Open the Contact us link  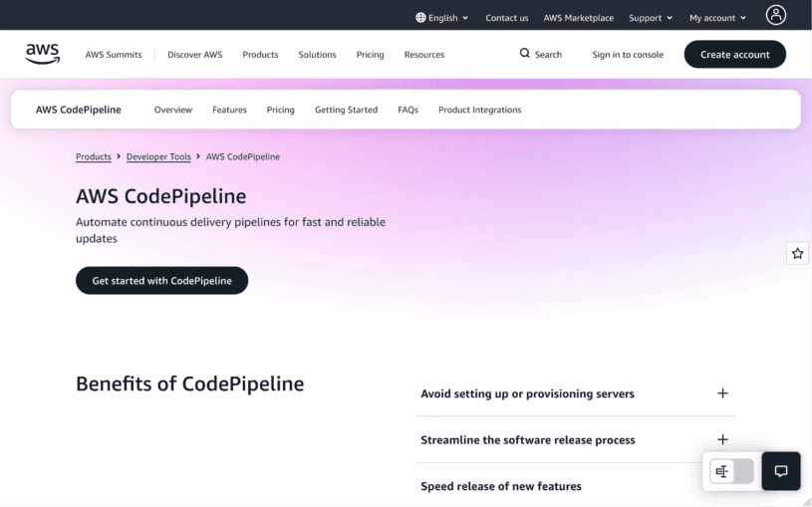pos(506,18)
